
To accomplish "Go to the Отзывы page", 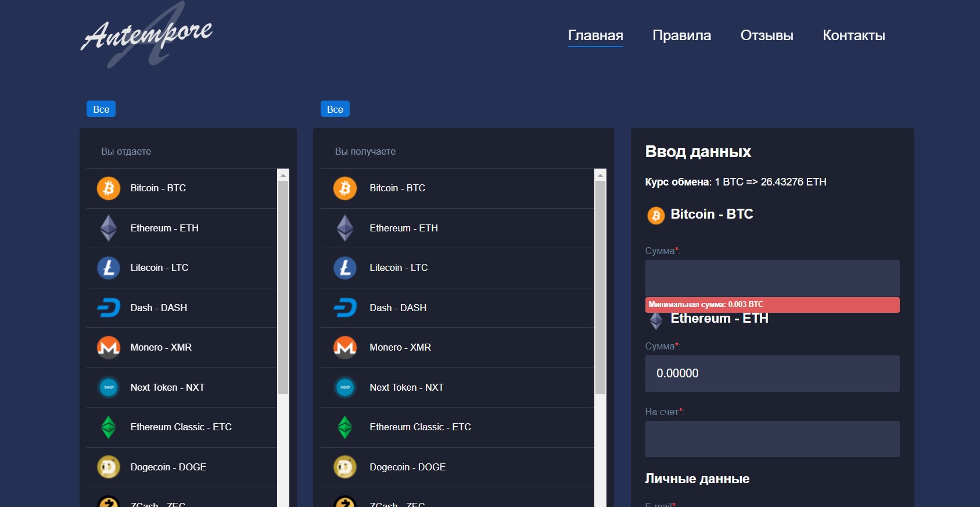I will (x=767, y=35).
